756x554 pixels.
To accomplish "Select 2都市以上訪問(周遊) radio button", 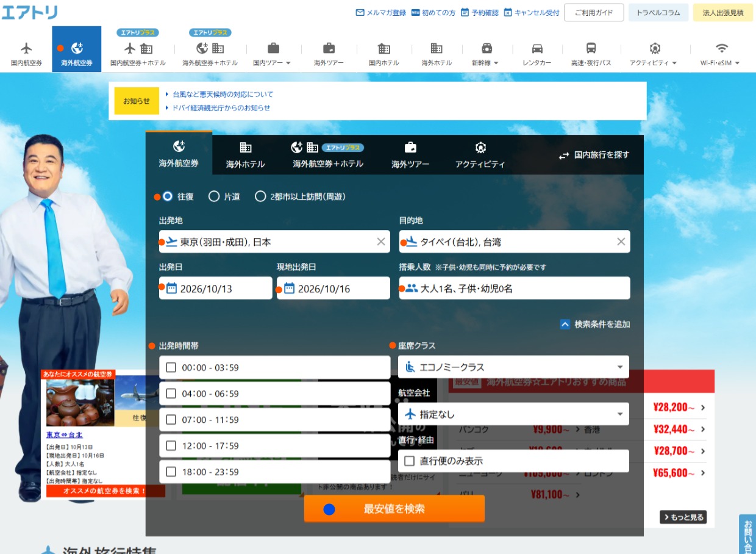I will click(260, 196).
